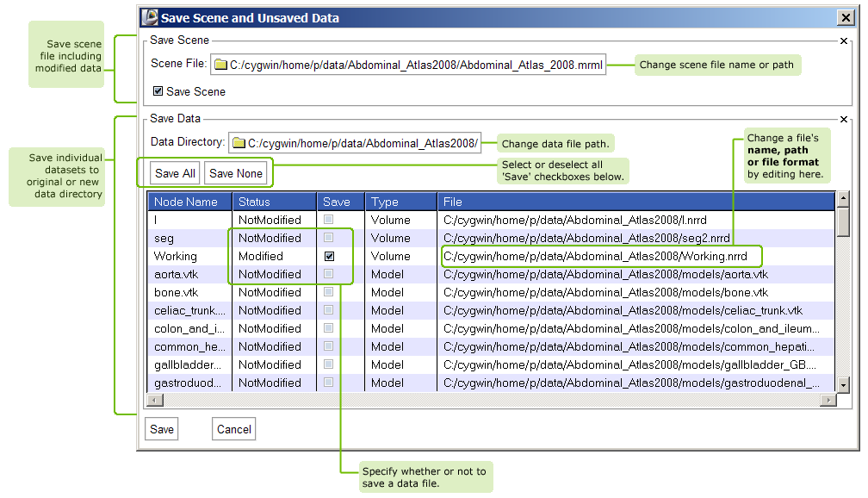The height and width of the screenshot is (498, 868).
Task: Close the Save Scene and Unsaved Data dialog
Action: pos(845,17)
